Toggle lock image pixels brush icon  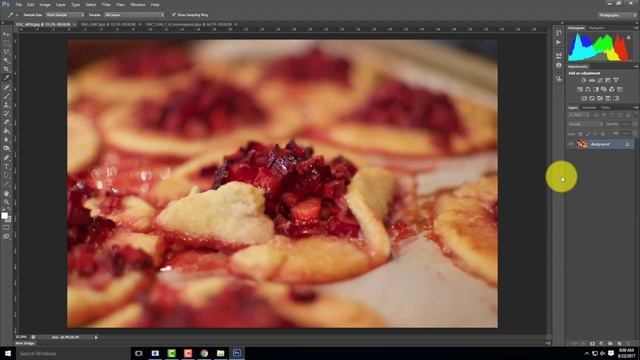[588, 133]
